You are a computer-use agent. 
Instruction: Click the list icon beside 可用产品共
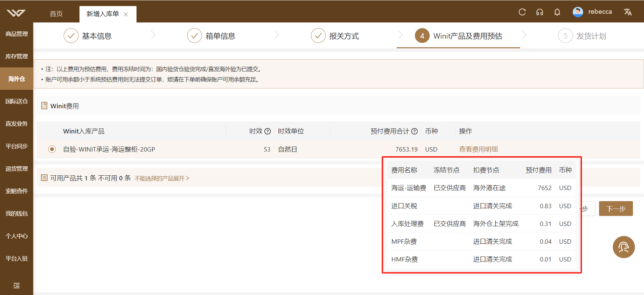coord(44,178)
